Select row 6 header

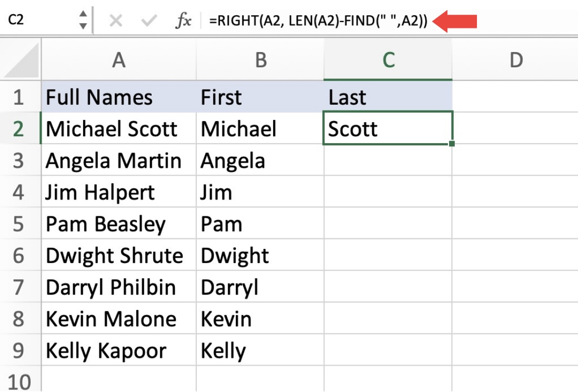pos(20,255)
